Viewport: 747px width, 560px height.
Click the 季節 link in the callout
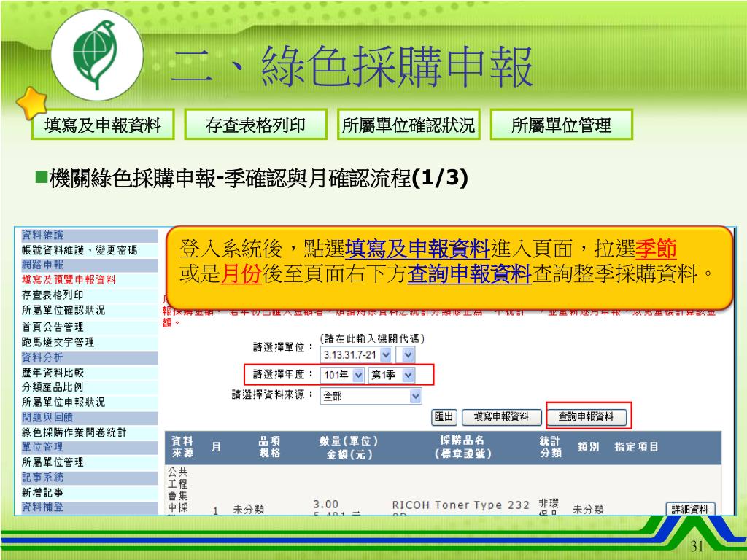coord(656,249)
